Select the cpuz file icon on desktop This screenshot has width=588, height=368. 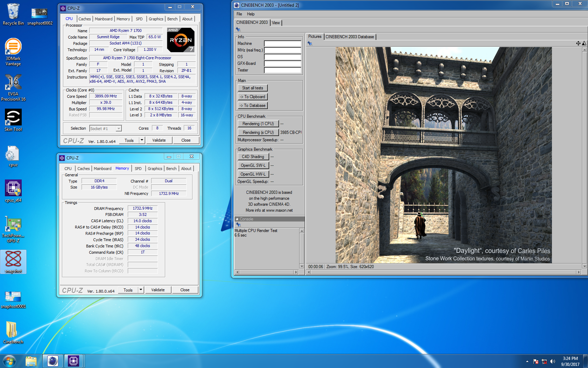(x=13, y=156)
